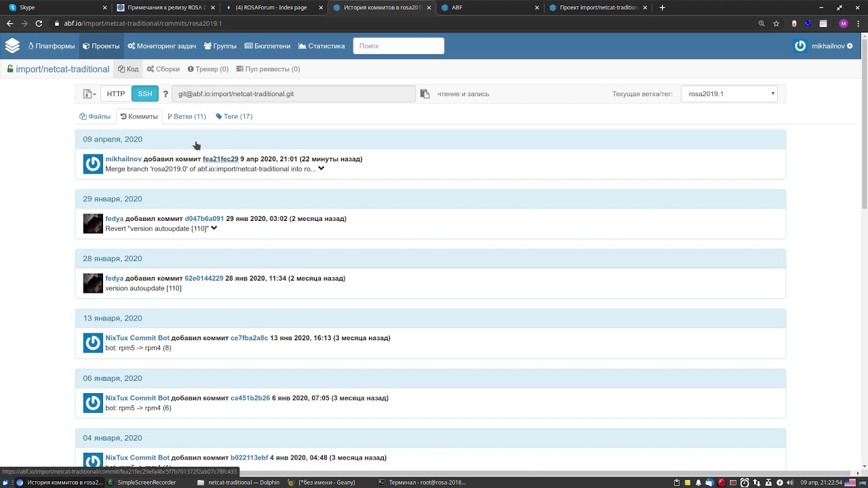This screenshot has height=488, width=868.
Task: Open SimpleScreenRecorder from the taskbar
Action: (142, 483)
